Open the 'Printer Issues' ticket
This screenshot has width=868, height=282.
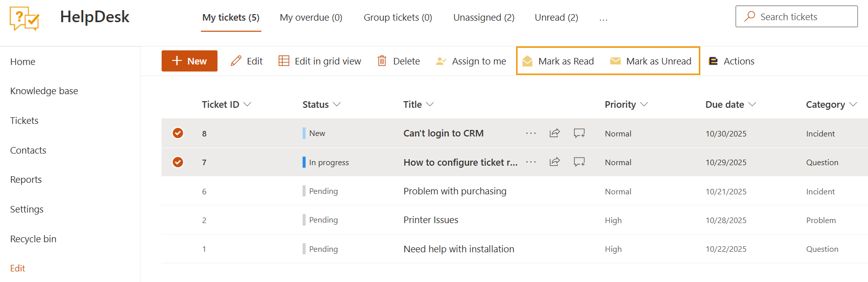430,220
